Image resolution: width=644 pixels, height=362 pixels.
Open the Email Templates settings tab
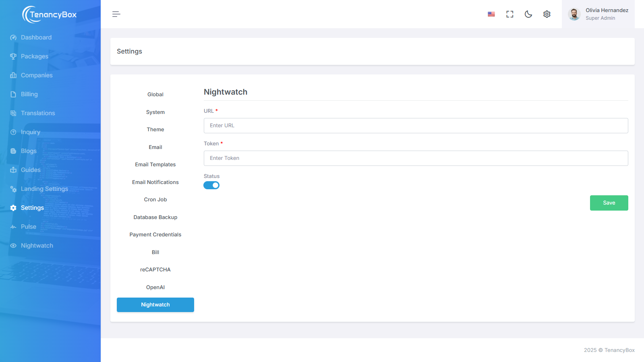[x=155, y=165]
